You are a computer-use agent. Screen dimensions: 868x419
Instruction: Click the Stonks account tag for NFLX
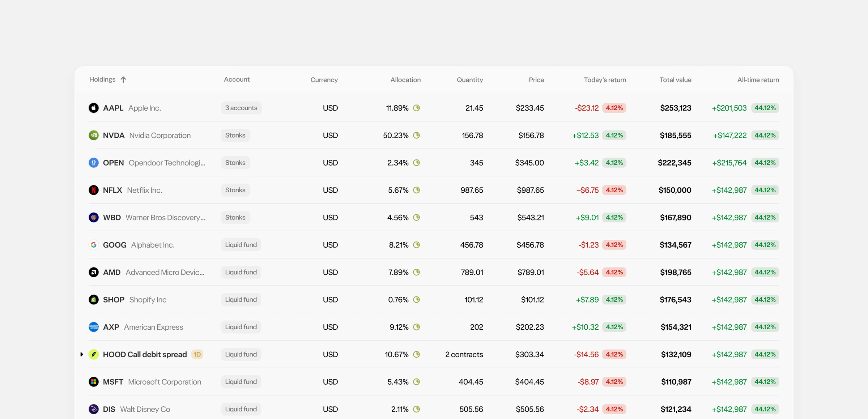click(x=235, y=190)
